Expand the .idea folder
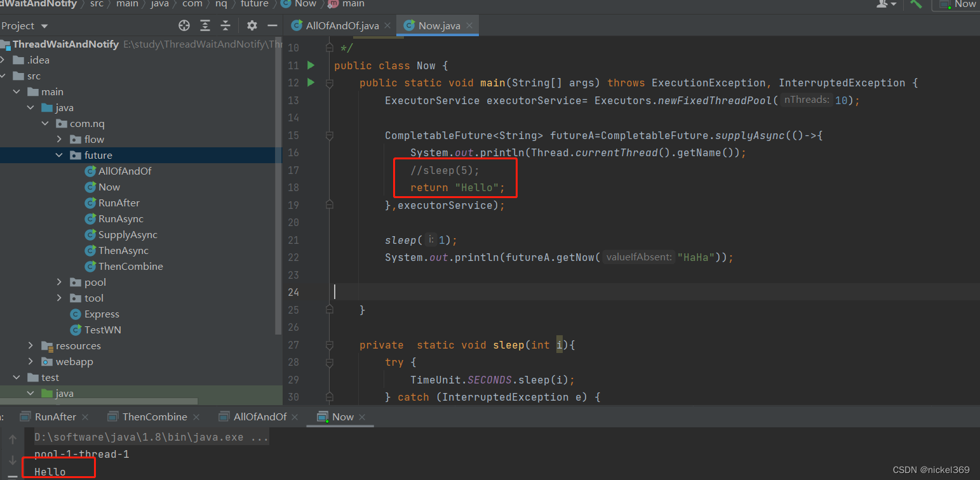 pyautogui.click(x=4, y=60)
